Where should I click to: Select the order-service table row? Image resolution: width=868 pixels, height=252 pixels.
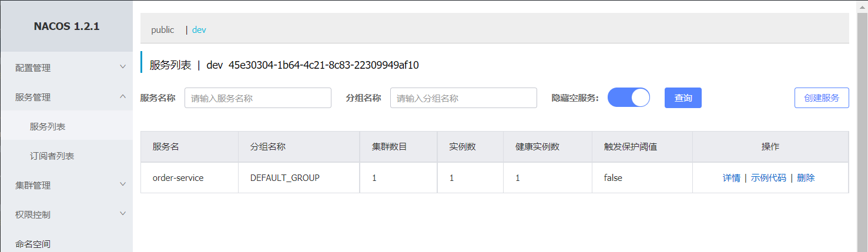pos(495,177)
